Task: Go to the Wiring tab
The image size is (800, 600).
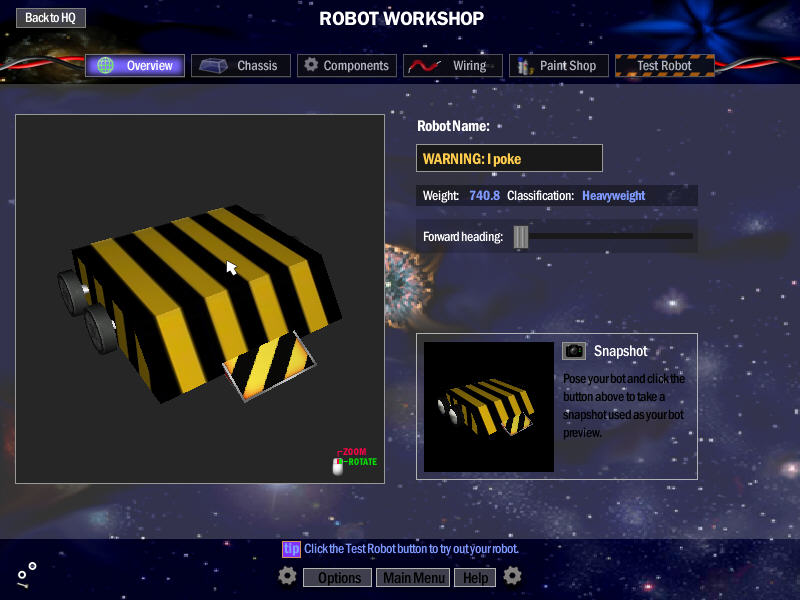Action: tap(453, 65)
